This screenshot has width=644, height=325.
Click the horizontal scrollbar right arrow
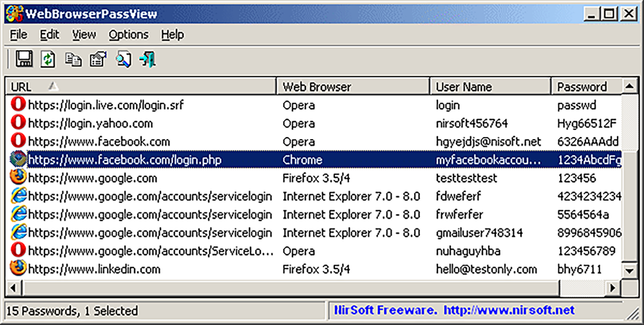(614, 288)
